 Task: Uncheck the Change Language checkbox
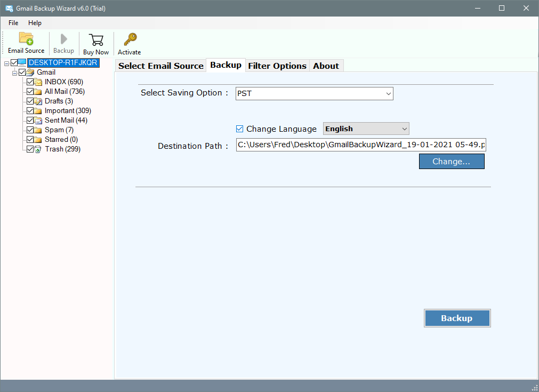(x=240, y=129)
